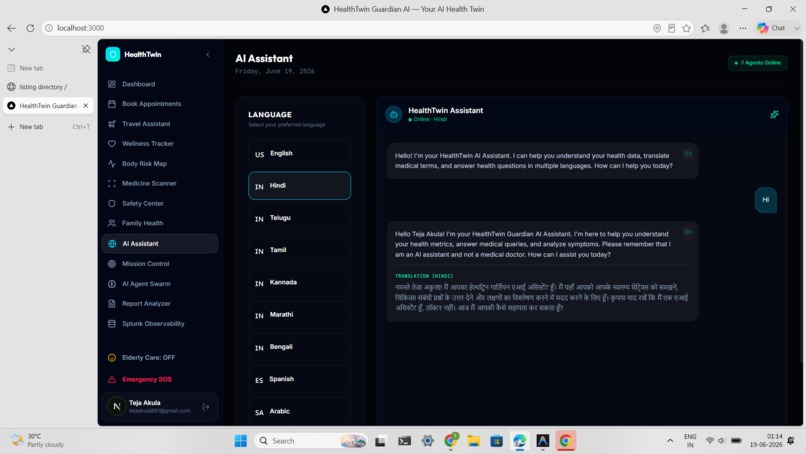
Task: Close the HealthTwin Guardian tab
Action: (x=85, y=106)
